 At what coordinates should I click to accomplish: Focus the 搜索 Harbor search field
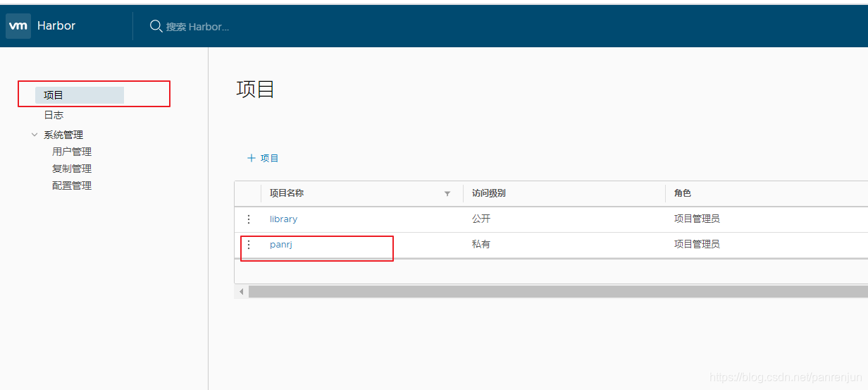(197, 27)
